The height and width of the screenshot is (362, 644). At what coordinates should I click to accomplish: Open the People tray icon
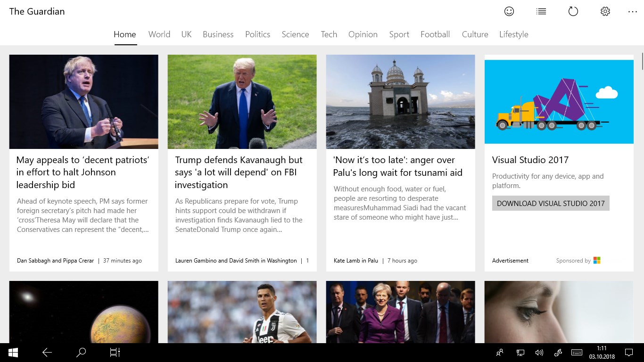click(500, 353)
